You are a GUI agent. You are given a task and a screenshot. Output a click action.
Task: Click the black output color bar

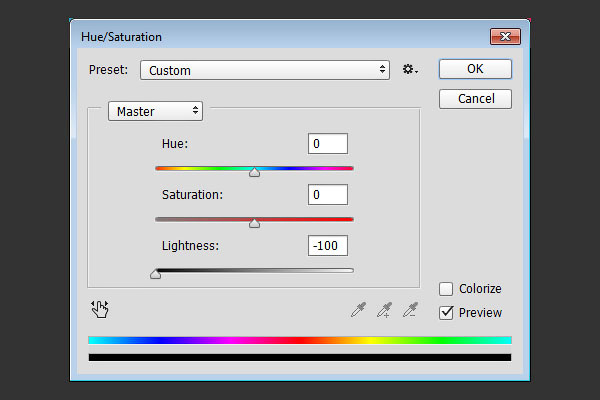(x=300, y=358)
